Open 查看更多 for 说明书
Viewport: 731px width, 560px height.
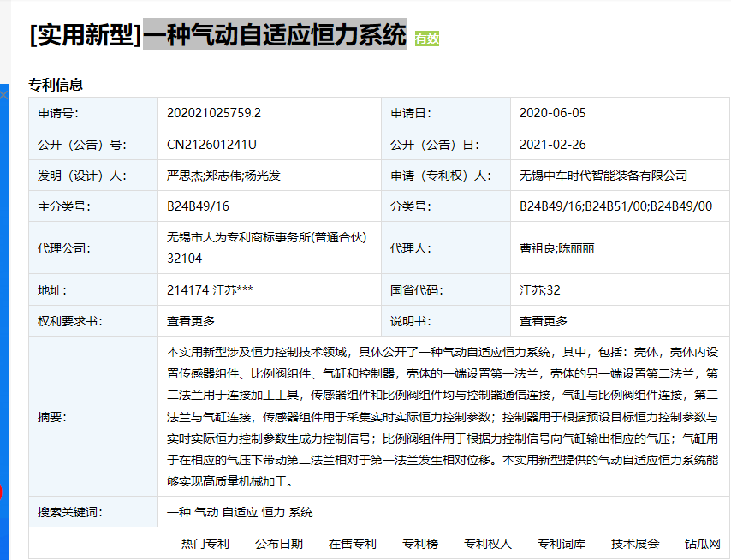click(544, 321)
